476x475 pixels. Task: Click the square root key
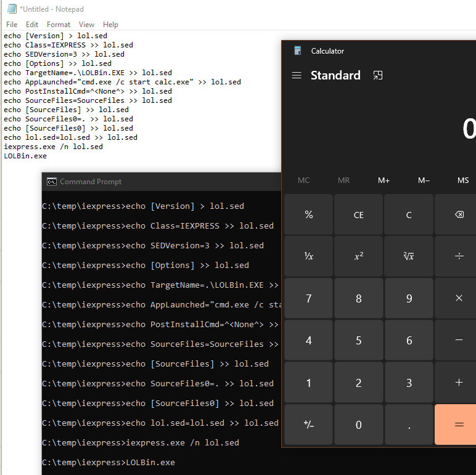coord(409,256)
